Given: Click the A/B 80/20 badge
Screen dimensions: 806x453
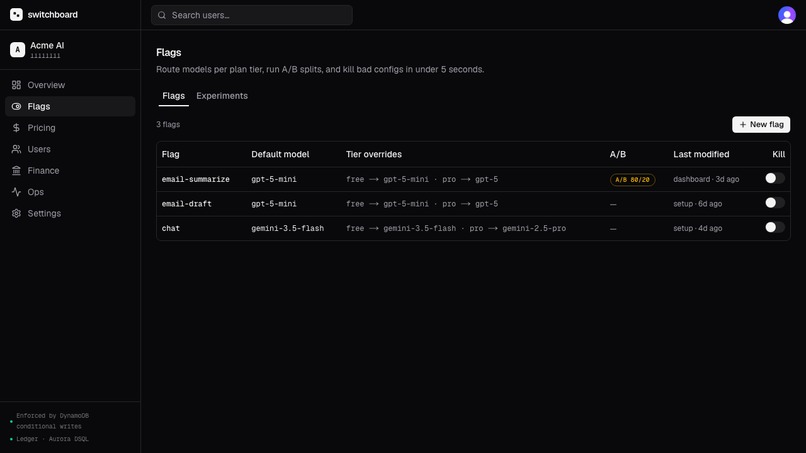Looking at the screenshot, I should [x=632, y=179].
